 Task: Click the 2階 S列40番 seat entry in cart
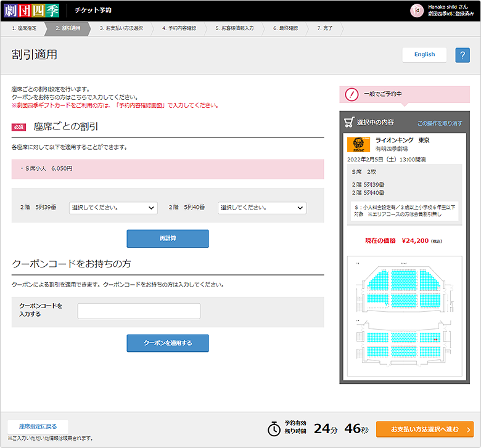(368, 193)
